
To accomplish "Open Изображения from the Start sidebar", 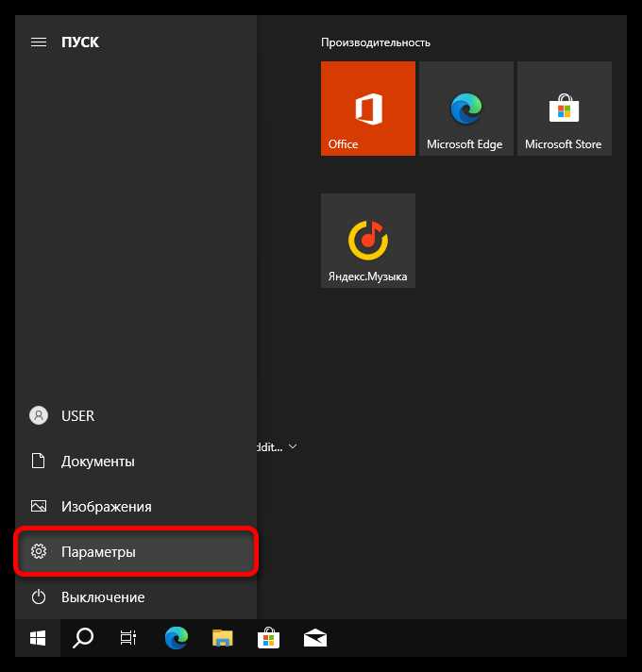I will point(136,507).
